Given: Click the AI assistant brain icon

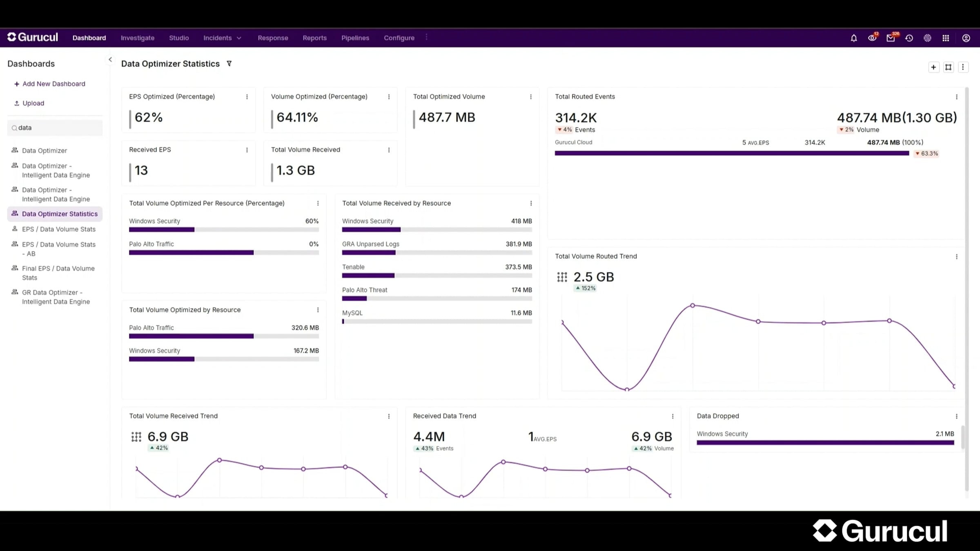Looking at the screenshot, I should (927, 38).
